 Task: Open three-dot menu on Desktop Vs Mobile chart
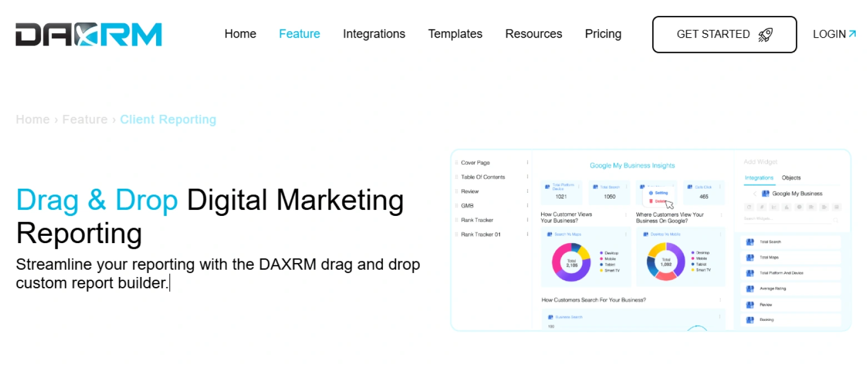pyautogui.click(x=721, y=234)
